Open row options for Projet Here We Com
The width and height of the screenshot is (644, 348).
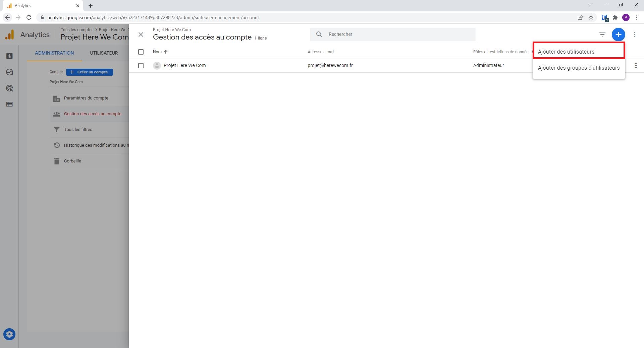636,66
